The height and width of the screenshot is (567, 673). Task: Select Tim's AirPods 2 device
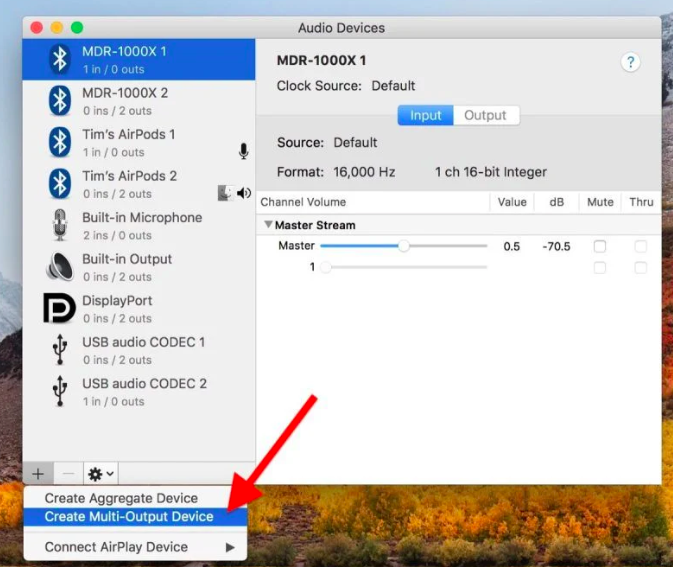click(139, 184)
